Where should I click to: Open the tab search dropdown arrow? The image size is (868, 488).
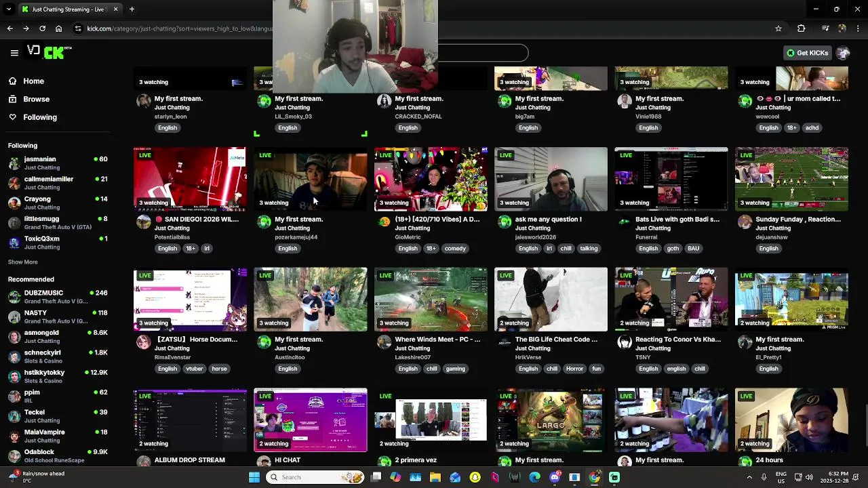click(9, 9)
